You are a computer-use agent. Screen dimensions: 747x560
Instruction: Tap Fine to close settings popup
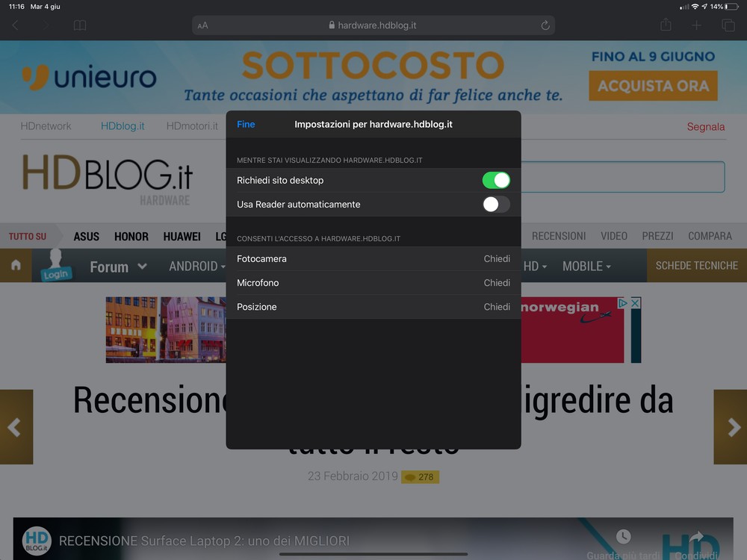[x=246, y=124]
